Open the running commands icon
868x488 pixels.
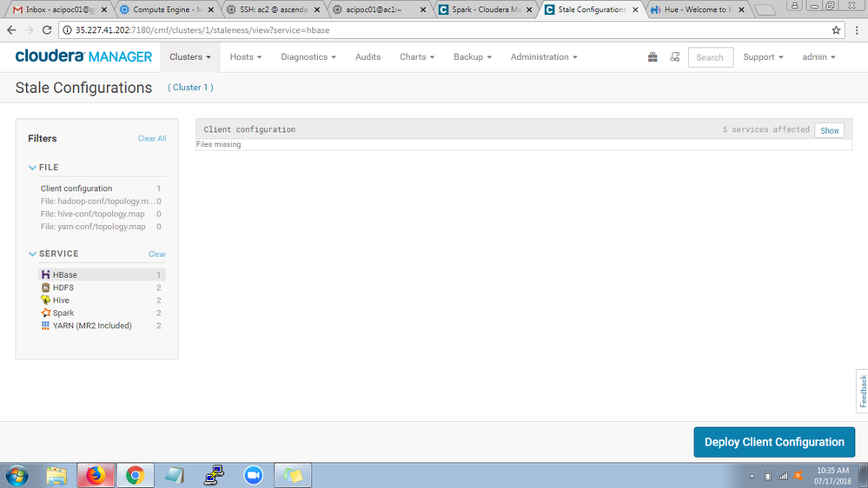pos(674,57)
